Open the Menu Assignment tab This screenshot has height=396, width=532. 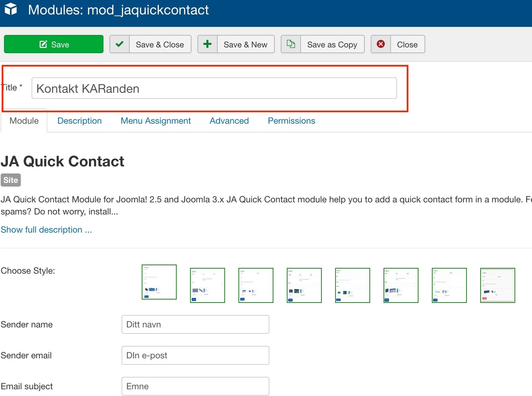click(x=156, y=121)
